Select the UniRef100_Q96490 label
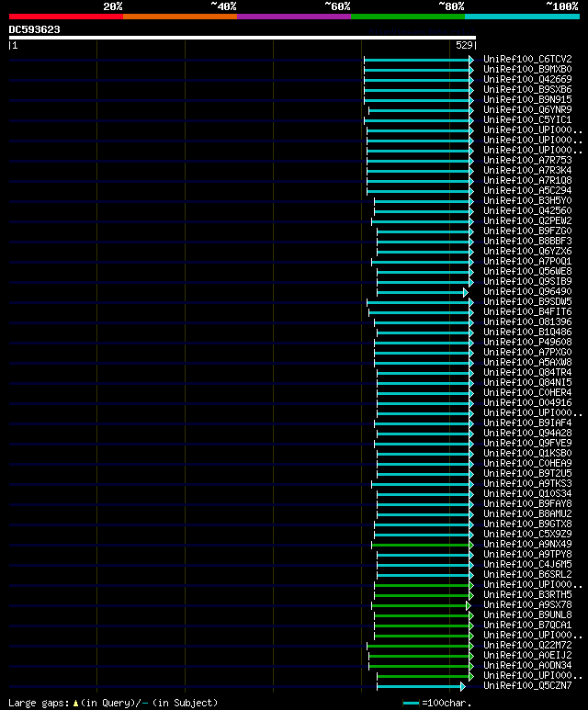The image size is (588, 710). 527,291
